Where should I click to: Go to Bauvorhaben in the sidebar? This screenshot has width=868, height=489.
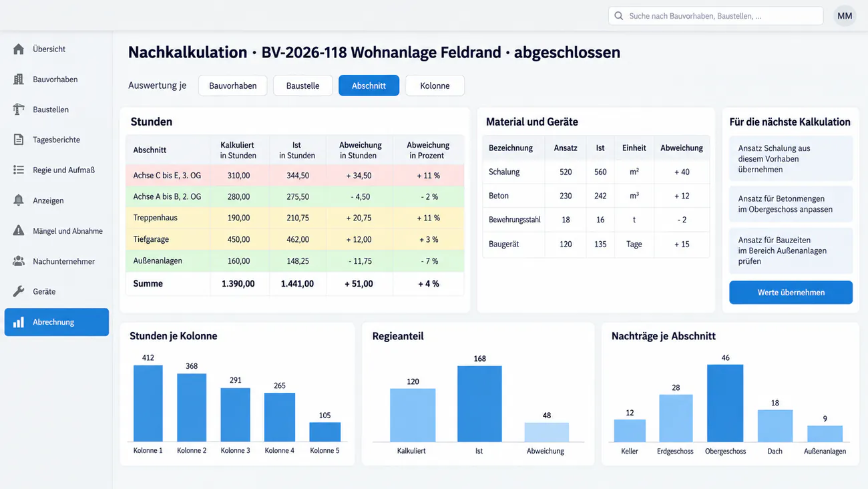coord(57,79)
